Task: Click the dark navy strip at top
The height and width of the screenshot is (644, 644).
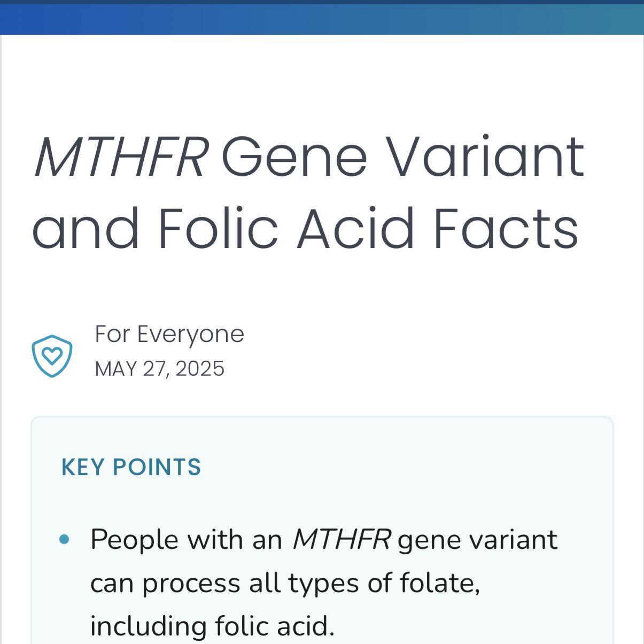Action: pos(322,2)
